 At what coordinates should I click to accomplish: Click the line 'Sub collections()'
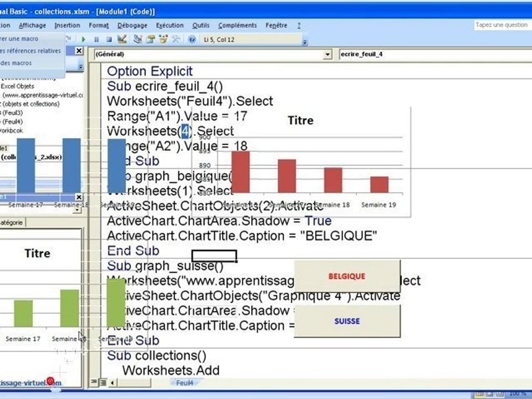156,356
